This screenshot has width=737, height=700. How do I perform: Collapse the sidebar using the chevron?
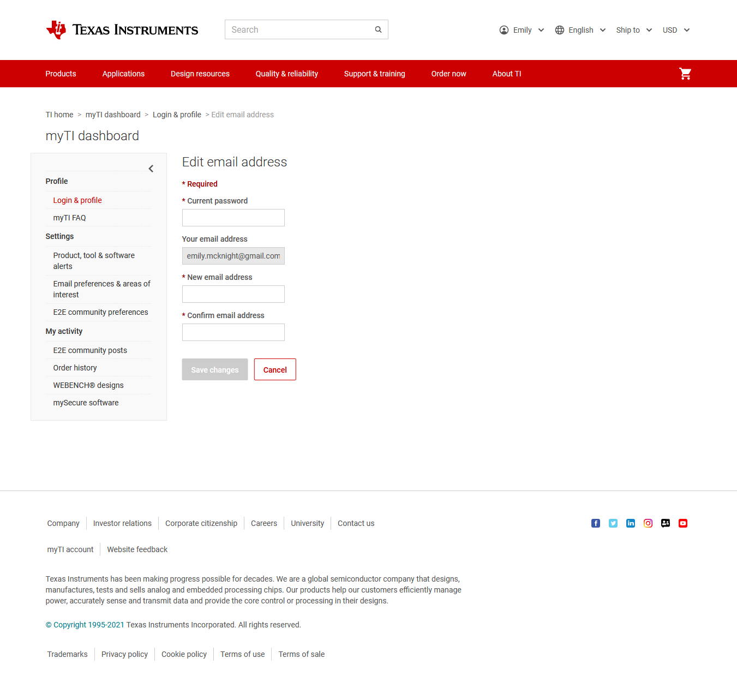[151, 169]
